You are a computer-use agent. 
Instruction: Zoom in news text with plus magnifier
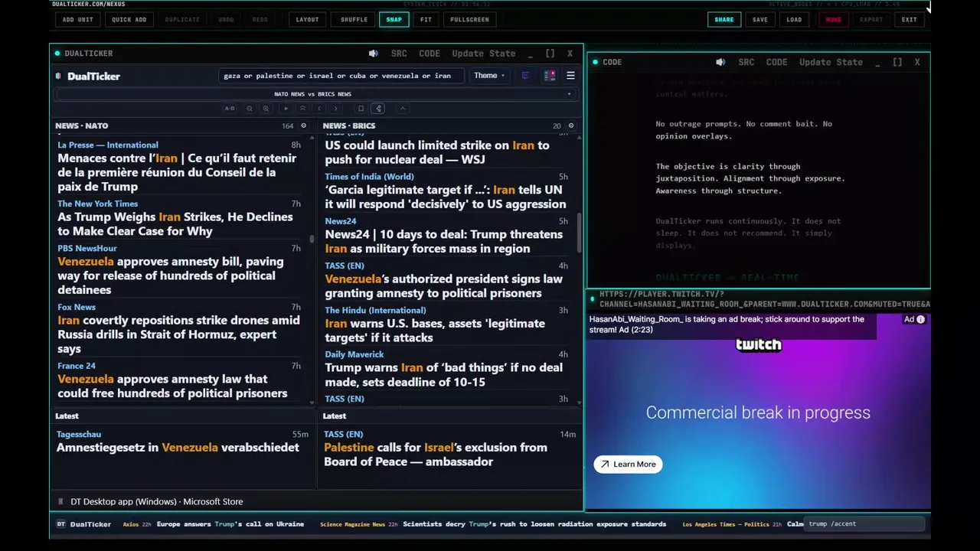(266, 109)
